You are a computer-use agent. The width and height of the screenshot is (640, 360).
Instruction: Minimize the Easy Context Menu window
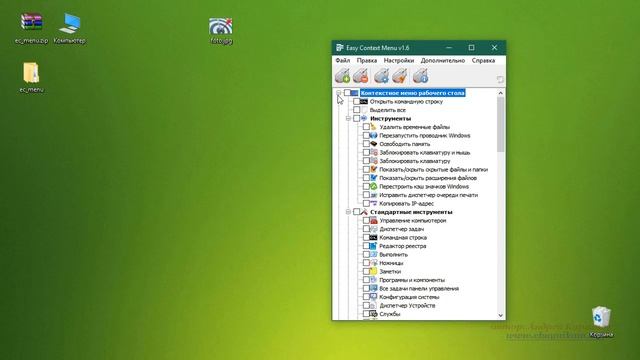[449, 48]
